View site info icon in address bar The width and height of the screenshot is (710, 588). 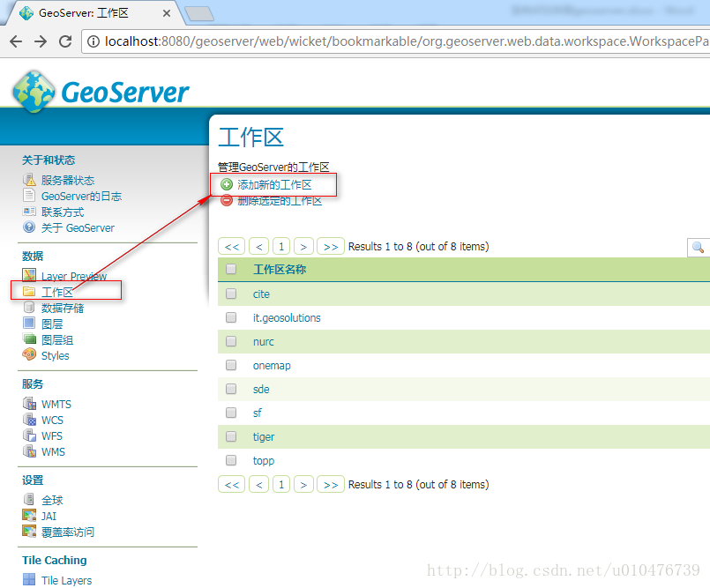pos(93,41)
